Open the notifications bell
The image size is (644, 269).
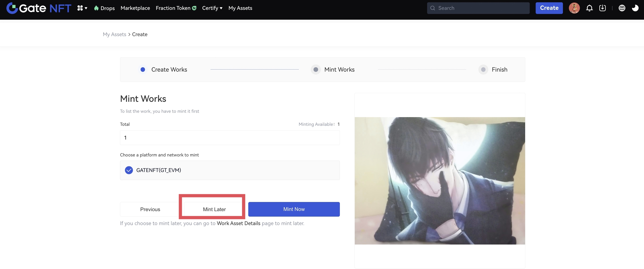click(x=589, y=8)
